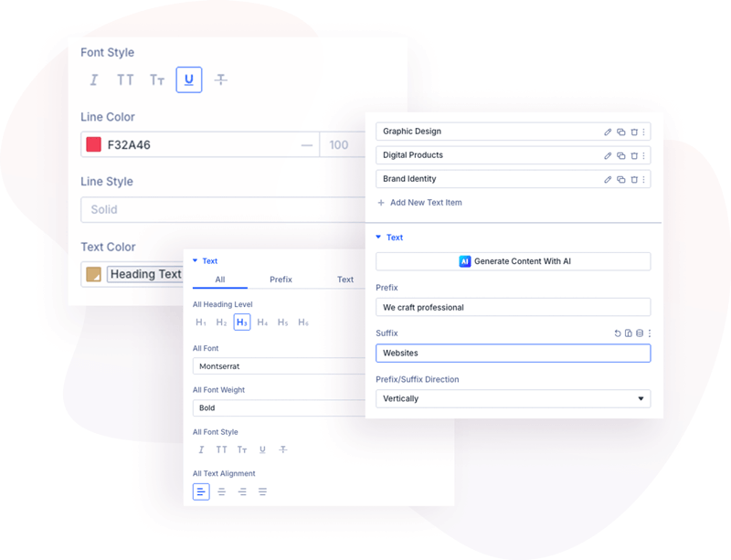
Task: Open the All Font Montserrat dropdown
Action: 279,366
